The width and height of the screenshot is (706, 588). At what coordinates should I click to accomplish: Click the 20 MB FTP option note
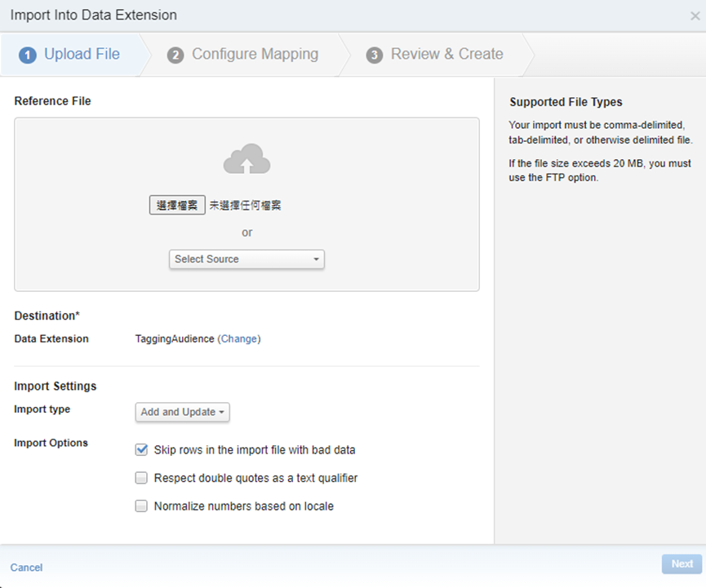click(x=600, y=170)
